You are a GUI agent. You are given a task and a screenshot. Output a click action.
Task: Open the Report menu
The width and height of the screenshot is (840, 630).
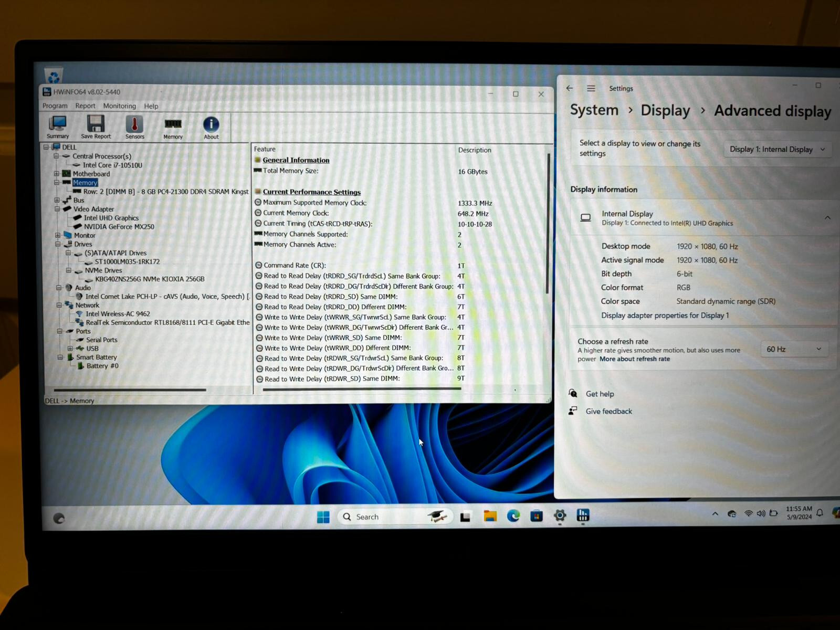pos(85,106)
